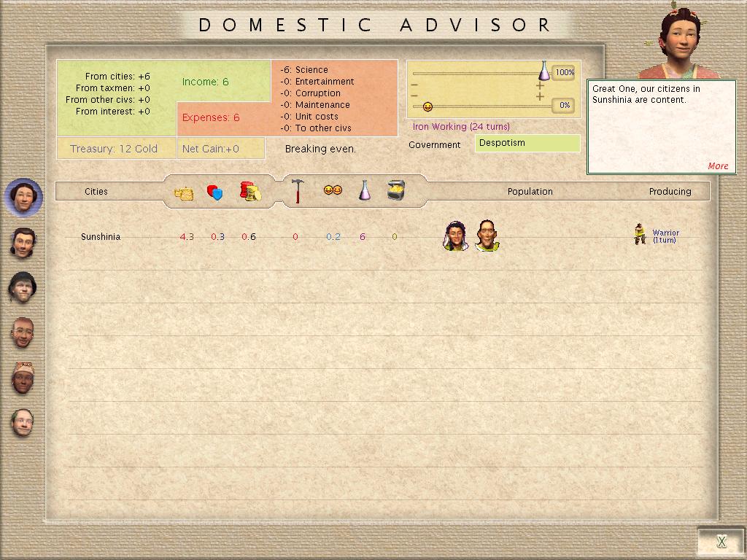Click Income: 6 label
Screen dimensions: 747x560
point(205,82)
